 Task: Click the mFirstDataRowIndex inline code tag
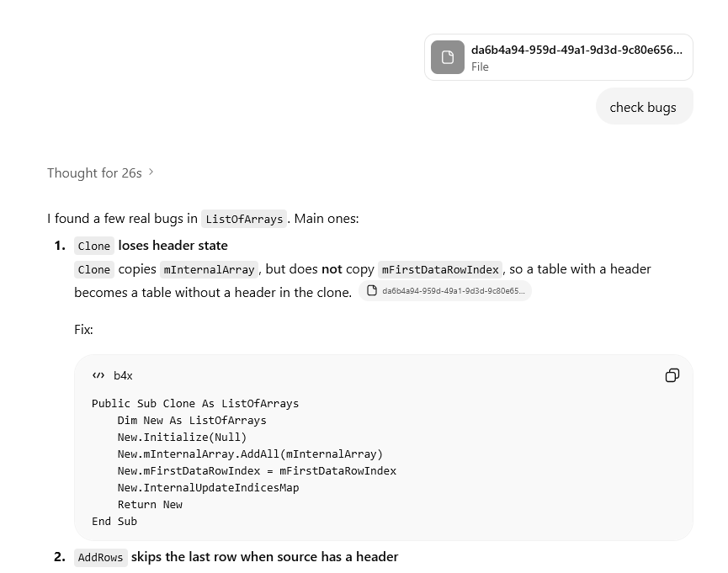[x=439, y=269]
